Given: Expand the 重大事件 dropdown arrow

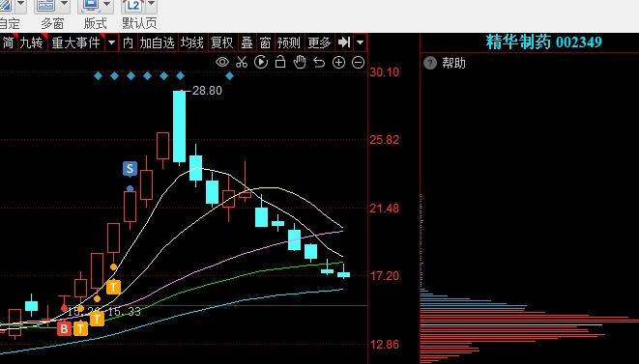Looking at the screenshot, I should [x=112, y=42].
